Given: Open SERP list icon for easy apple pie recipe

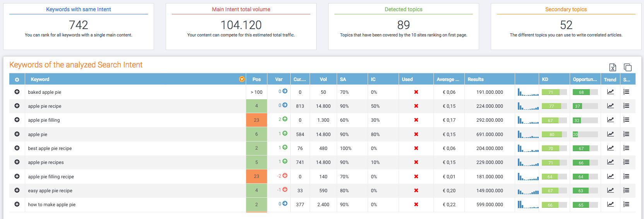Looking at the screenshot, I should [x=626, y=190].
